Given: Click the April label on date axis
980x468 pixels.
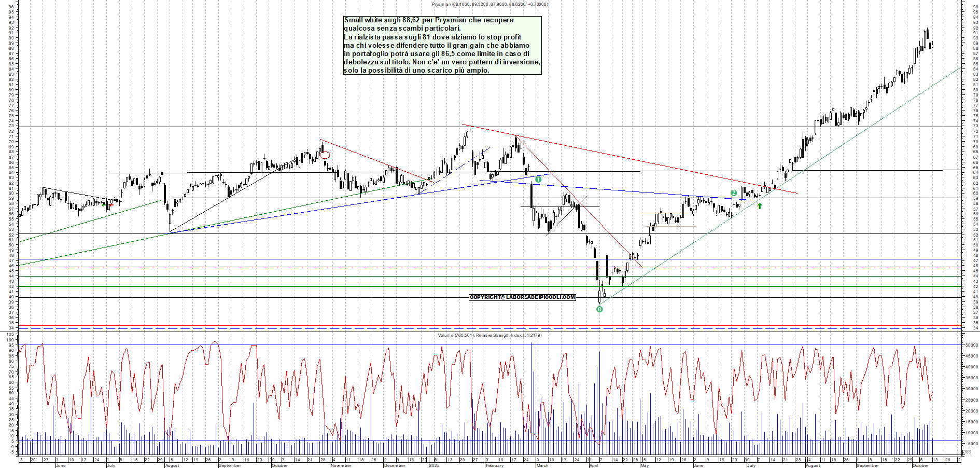Looking at the screenshot, I should [594, 465].
